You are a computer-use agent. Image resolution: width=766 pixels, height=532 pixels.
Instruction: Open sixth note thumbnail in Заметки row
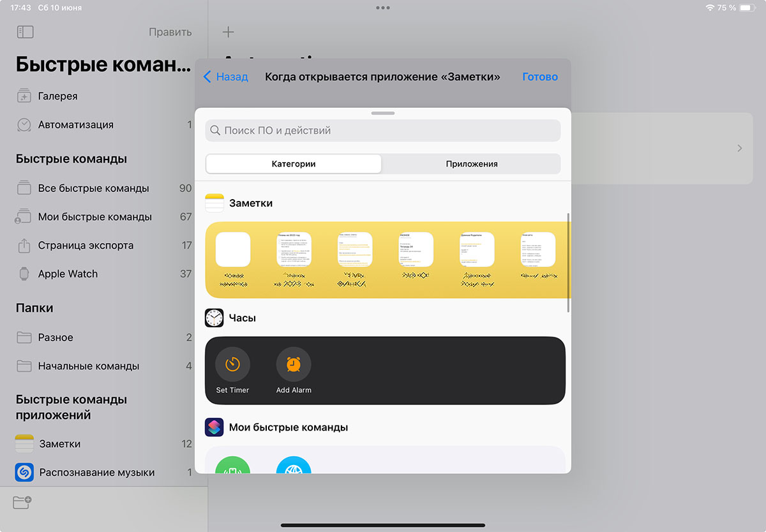539,249
